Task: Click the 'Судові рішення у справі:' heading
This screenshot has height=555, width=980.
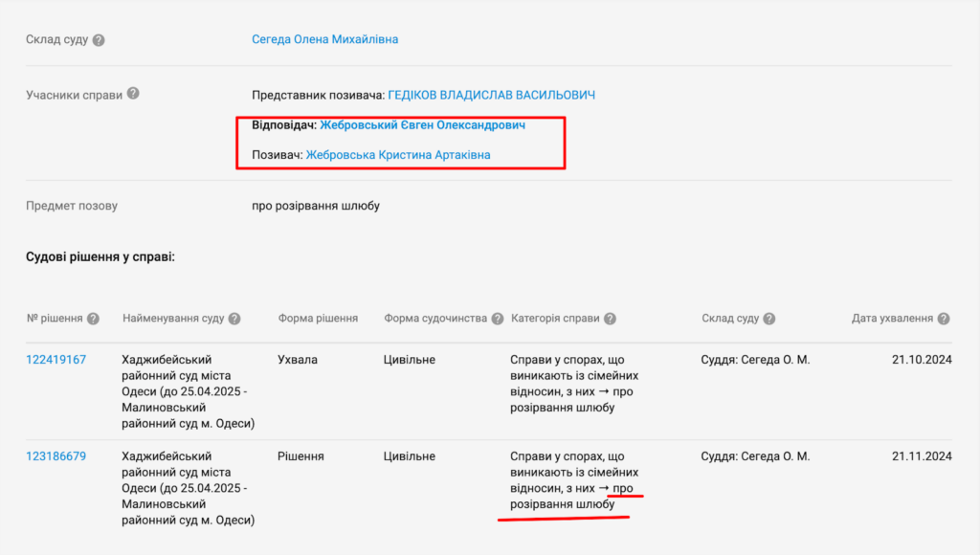Action: coord(100,257)
